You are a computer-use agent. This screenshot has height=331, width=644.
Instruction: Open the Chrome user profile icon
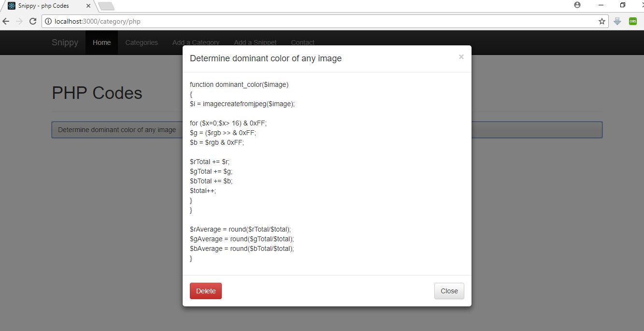577,5
